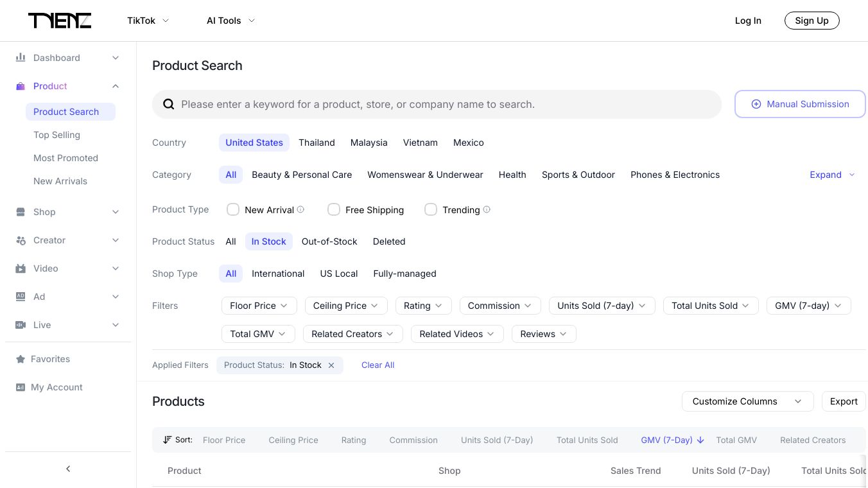Expand the category list
This screenshot has height=488, width=868.
coord(832,175)
